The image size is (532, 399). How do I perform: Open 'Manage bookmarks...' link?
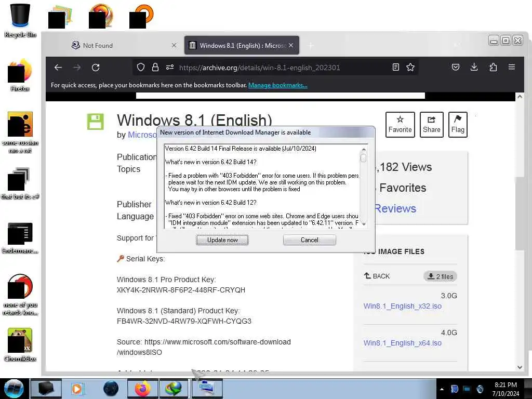tap(278, 85)
